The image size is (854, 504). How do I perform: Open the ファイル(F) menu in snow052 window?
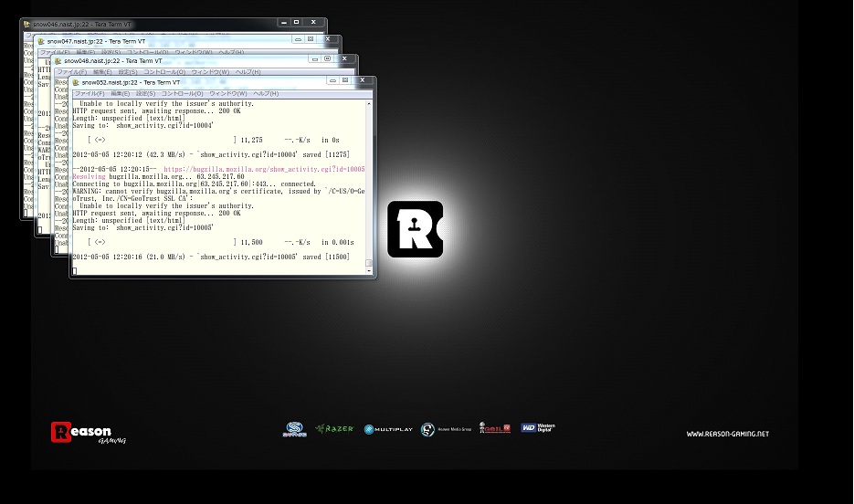[89, 94]
